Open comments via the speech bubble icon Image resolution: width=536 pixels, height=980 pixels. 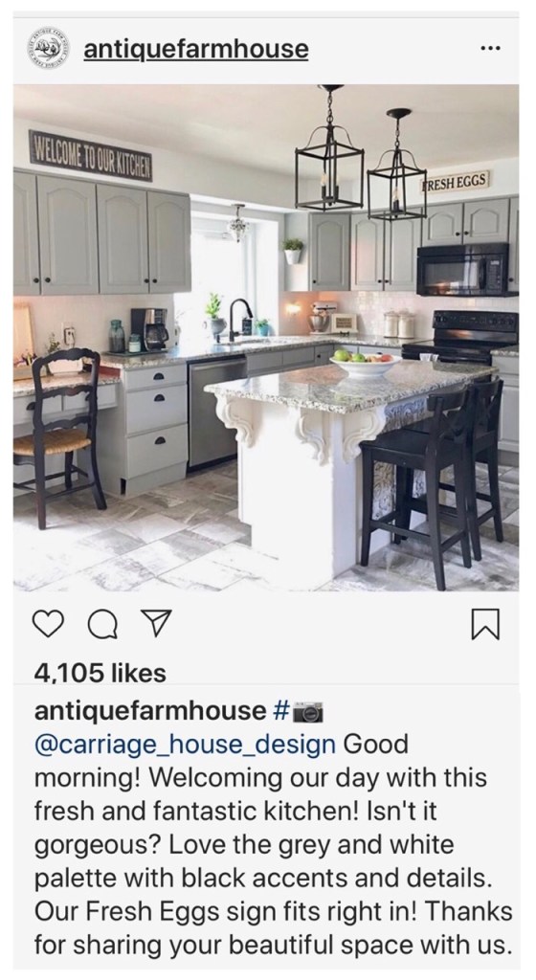point(101,625)
